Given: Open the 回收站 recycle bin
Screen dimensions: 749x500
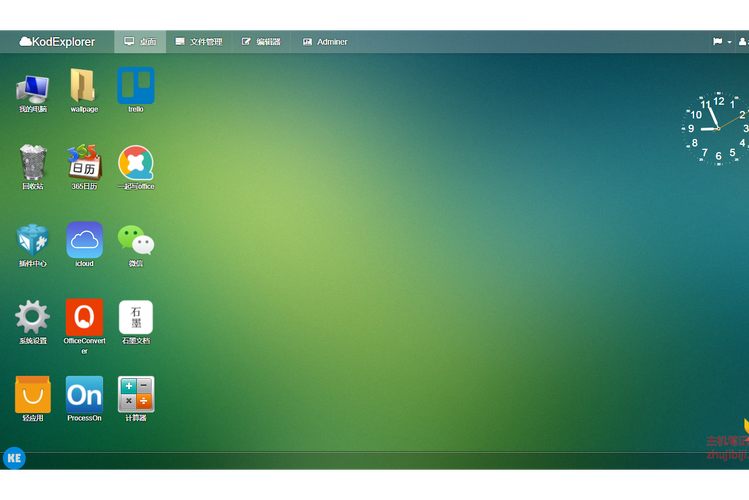Looking at the screenshot, I should pyautogui.click(x=32, y=163).
